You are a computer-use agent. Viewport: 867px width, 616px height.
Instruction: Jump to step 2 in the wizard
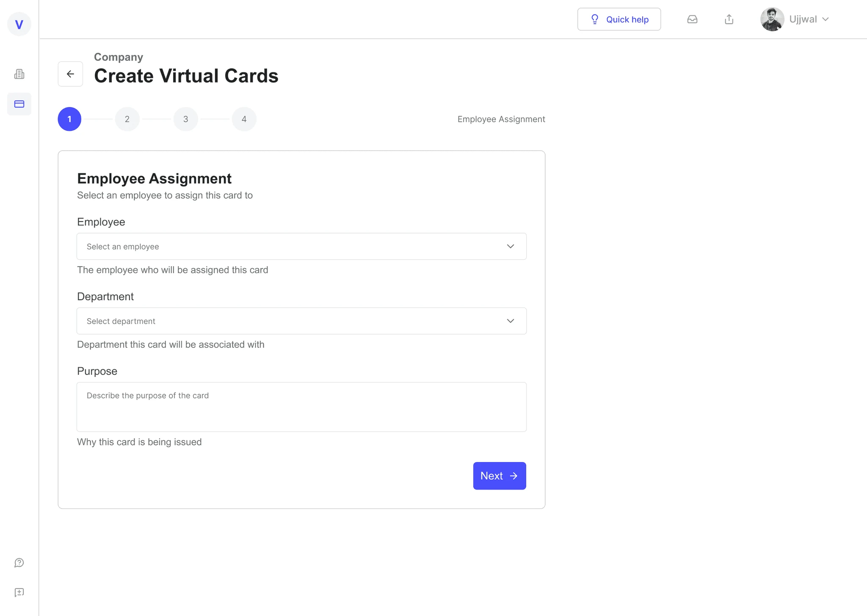coord(127,119)
